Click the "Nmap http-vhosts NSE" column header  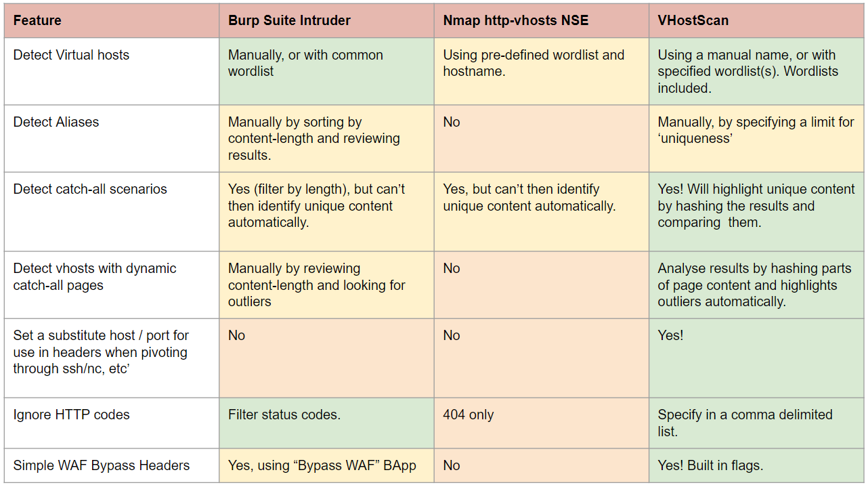(515, 20)
